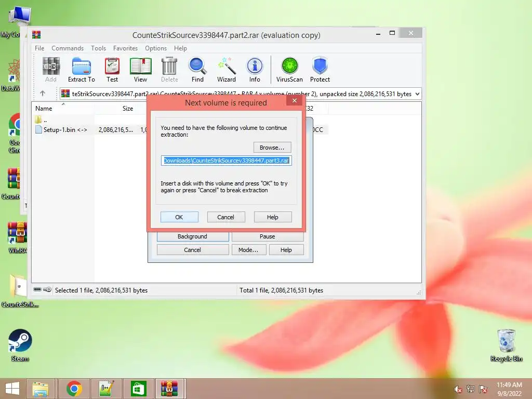Cancel the Next volume dialog

pos(225,217)
